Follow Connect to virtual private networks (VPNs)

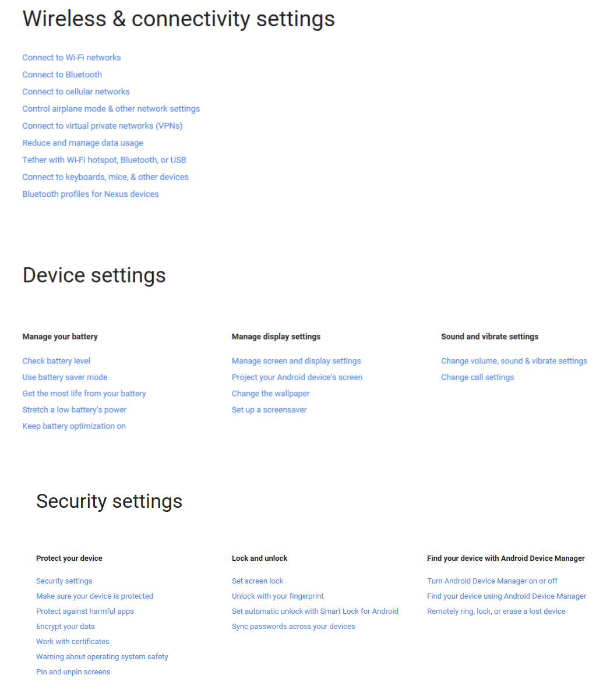click(103, 126)
